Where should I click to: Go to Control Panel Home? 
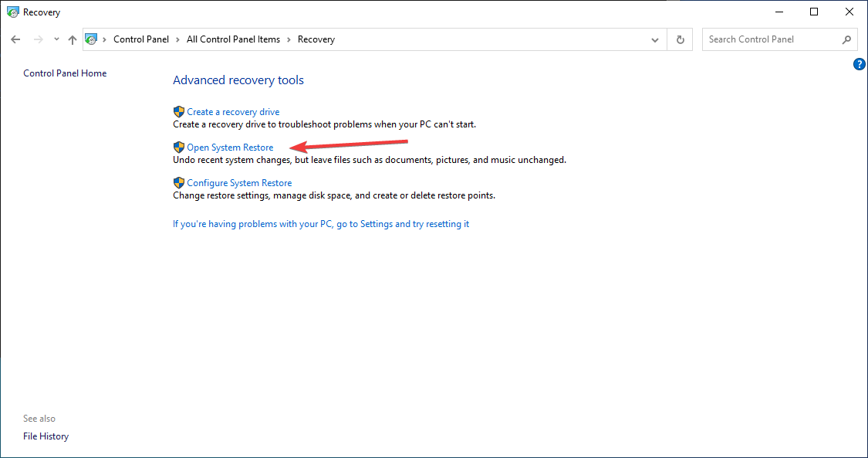pyautogui.click(x=65, y=73)
